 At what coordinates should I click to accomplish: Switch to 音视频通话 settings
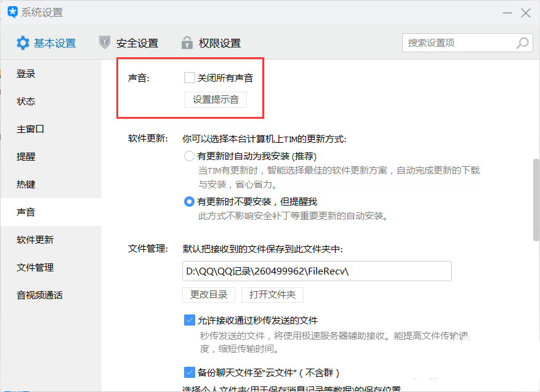tap(39, 295)
